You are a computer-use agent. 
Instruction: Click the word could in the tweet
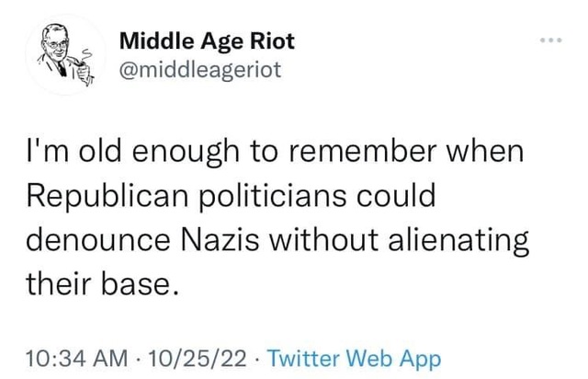[x=396, y=195]
